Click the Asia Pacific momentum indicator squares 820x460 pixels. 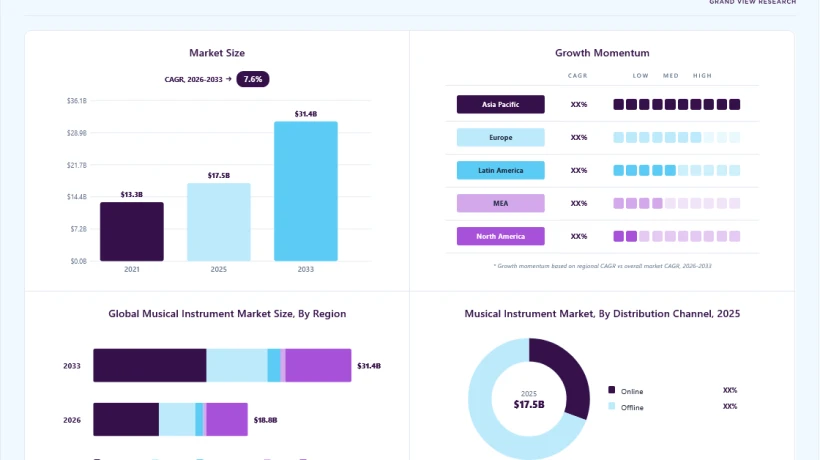pos(677,105)
